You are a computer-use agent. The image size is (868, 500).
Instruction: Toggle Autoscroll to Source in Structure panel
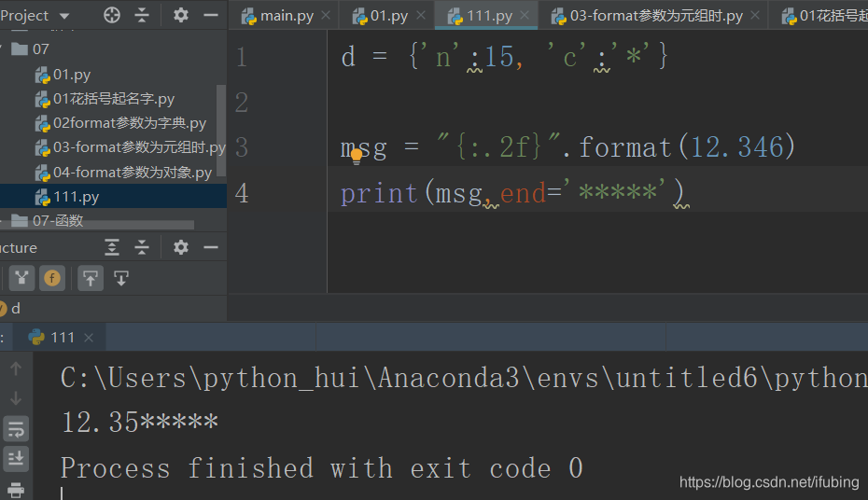pyautogui.click(x=91, y=278)
